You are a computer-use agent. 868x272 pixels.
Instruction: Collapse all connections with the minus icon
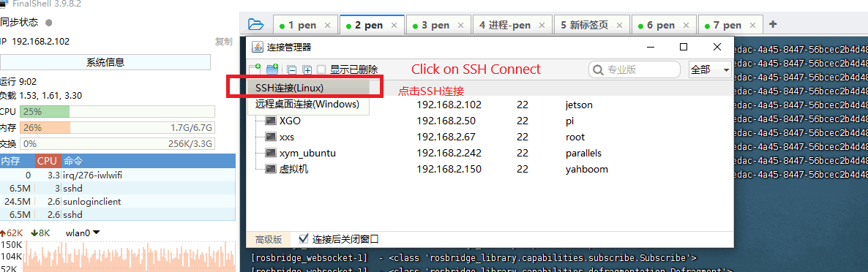(292, 70)
